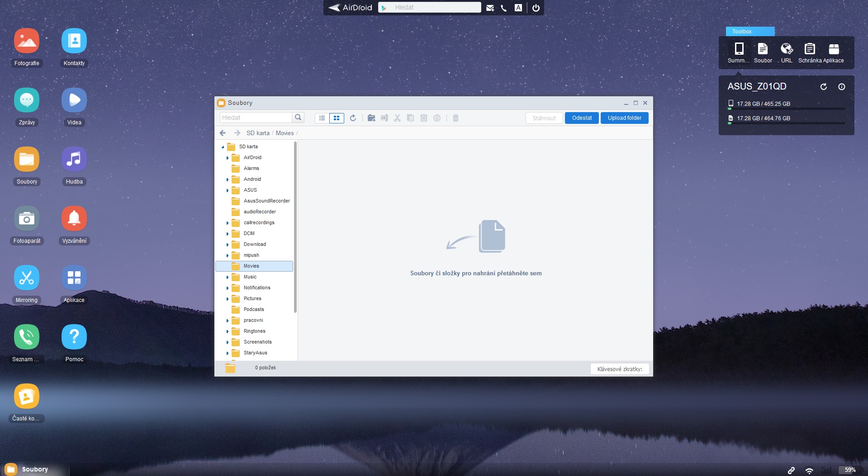This screenshot has width=868, height=476.
Task: Click the new folder icon in Soubory toolbar
Action: pos(371,118)
